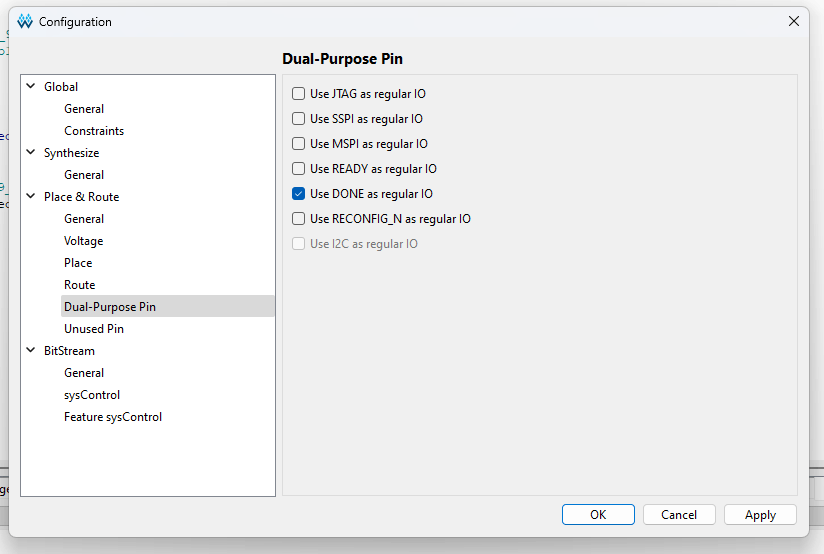Apply the configuration changes
Viewport: 824px width, 554px height.
pos(760,515)
